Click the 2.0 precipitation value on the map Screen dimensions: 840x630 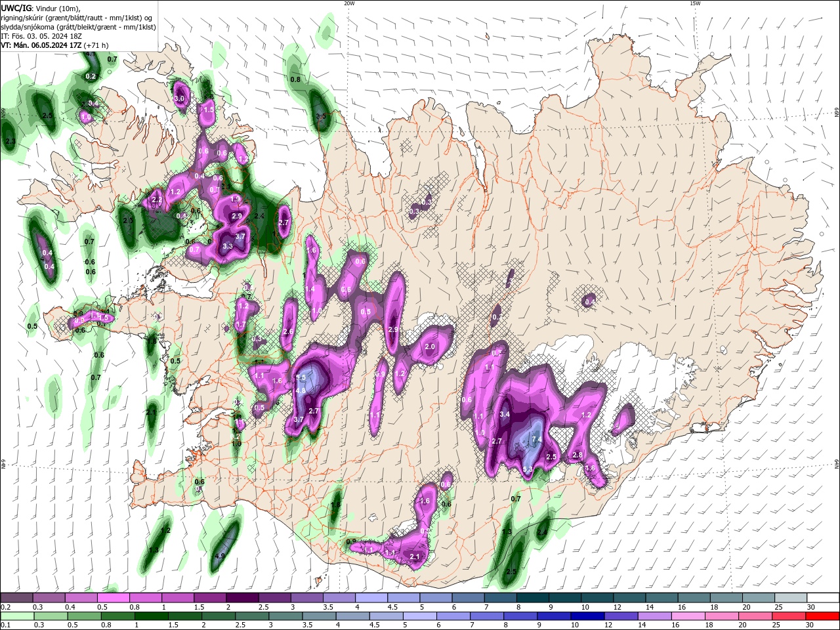click(430, 346)
